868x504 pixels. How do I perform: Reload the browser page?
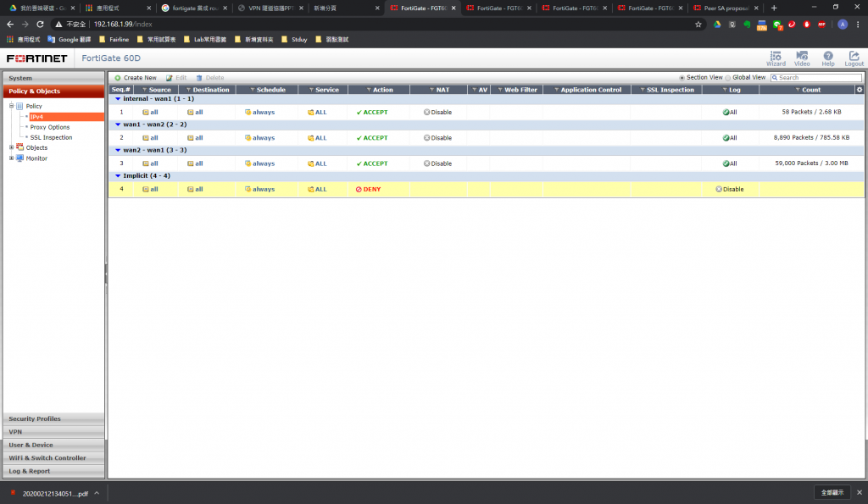(40, 25)
